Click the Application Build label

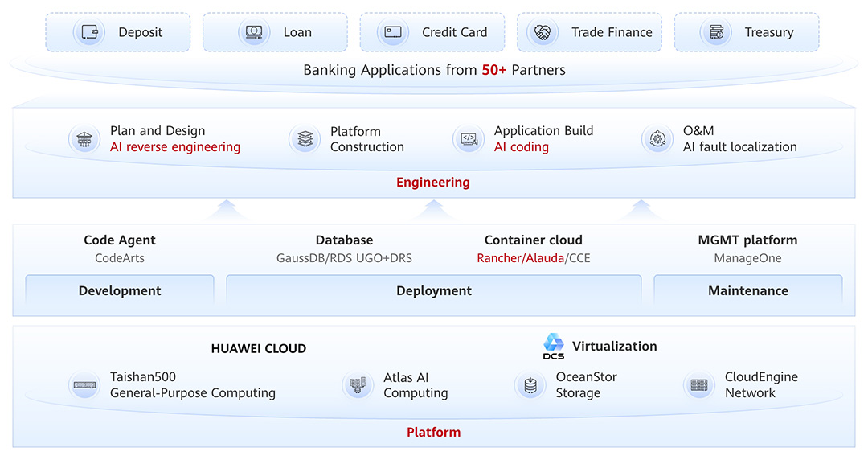point(543,131)
